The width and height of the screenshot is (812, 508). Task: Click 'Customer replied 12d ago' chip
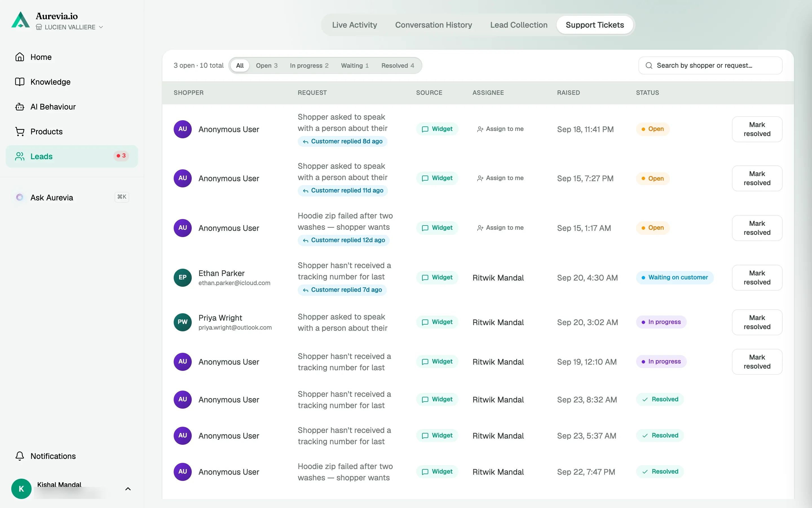click(344, 240)
